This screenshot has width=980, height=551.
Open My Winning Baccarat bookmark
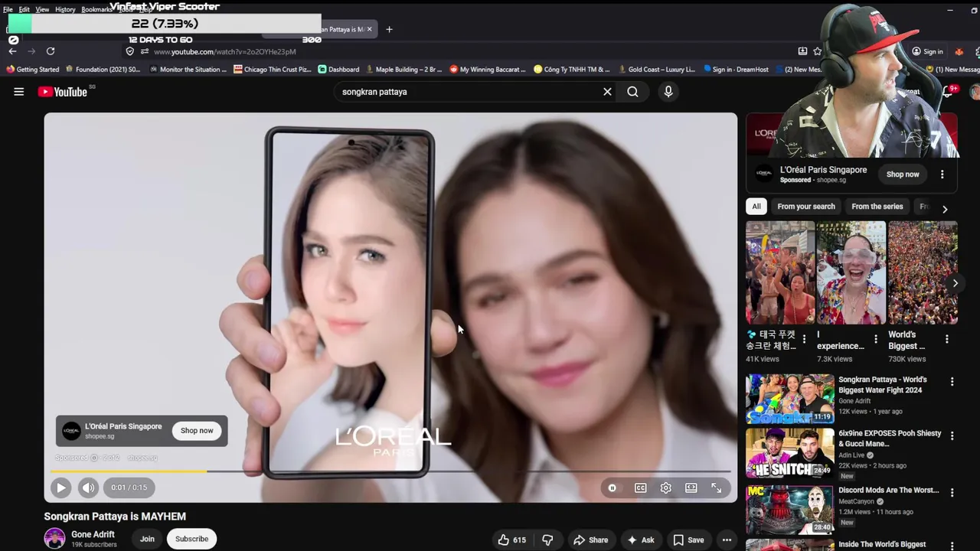pos(488,70)
